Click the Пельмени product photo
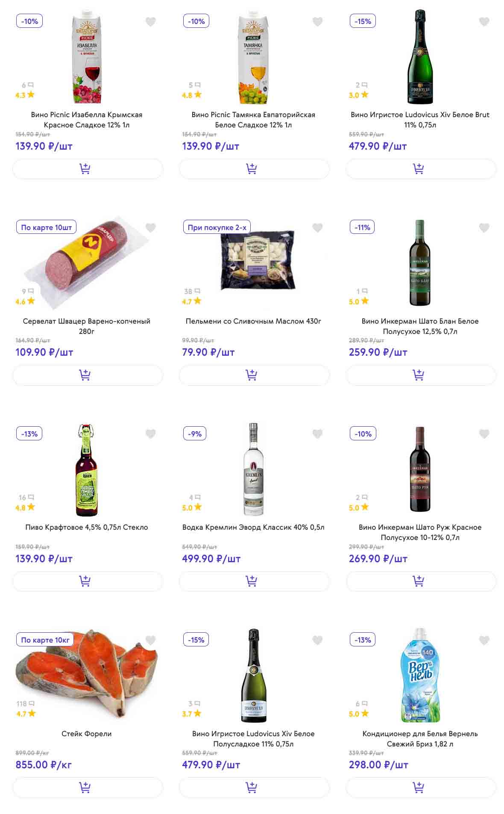 [x=258, y=261]
